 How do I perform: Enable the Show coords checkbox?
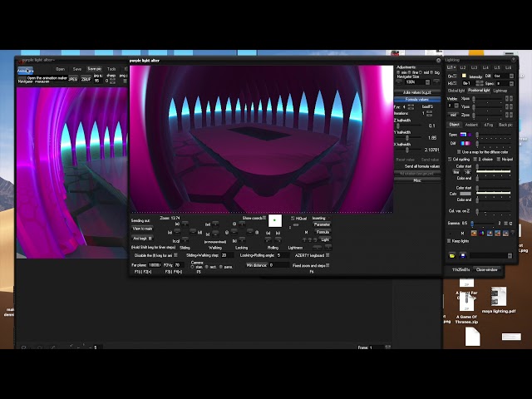264,218
